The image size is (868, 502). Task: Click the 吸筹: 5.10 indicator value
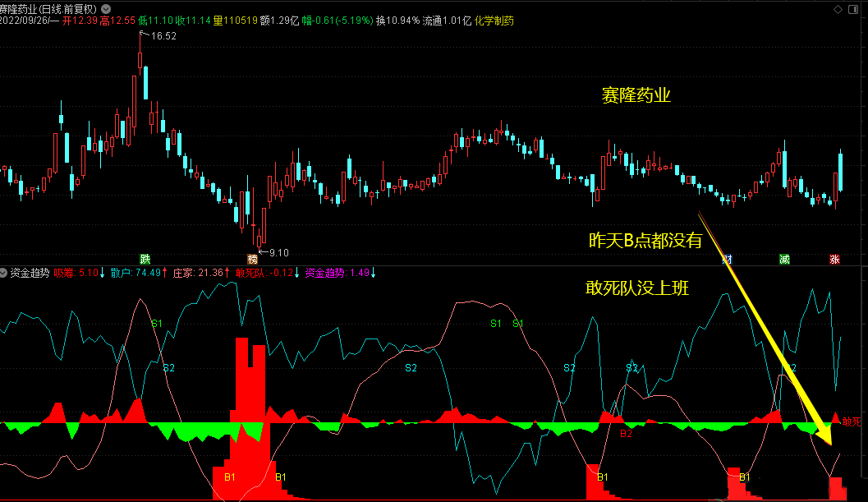coord(76,273)
